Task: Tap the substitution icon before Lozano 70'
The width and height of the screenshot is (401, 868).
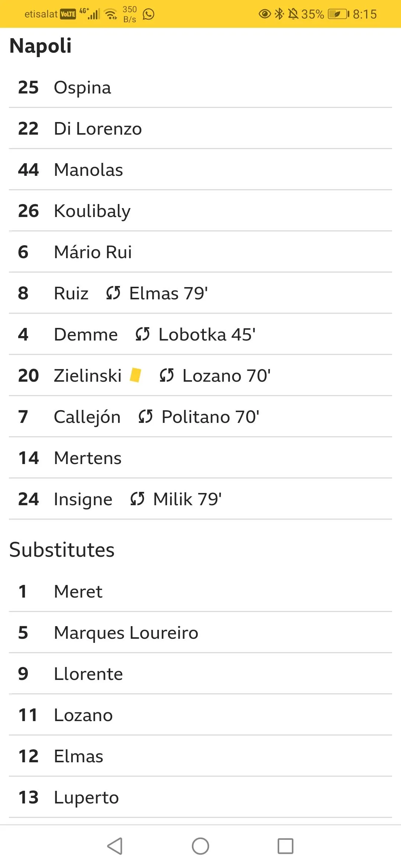Action: [x=167, y=375]
